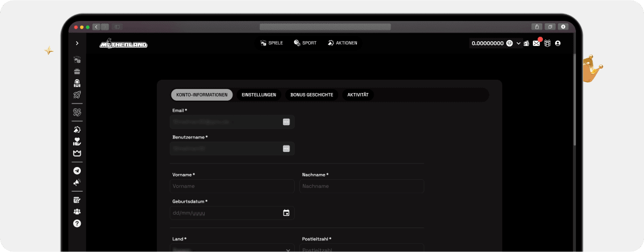Click the rocket icon in the sidebar
The image size is (644, 252).
77,94
